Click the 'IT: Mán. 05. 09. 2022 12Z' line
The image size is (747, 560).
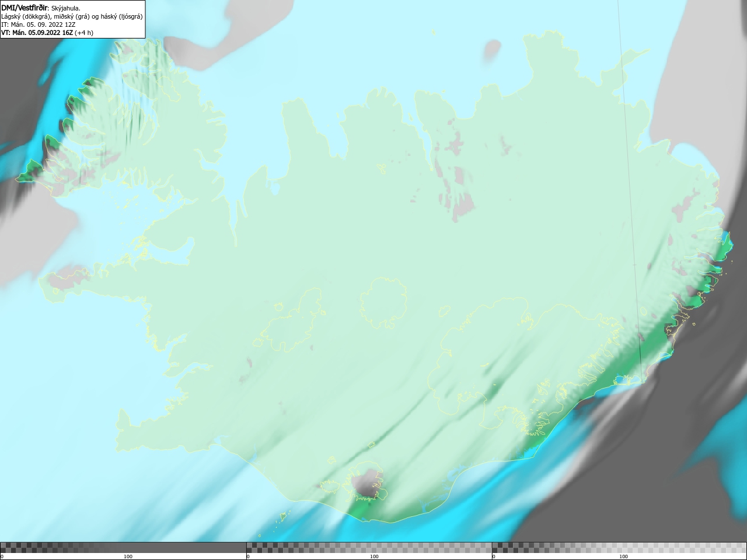(38, 24)
